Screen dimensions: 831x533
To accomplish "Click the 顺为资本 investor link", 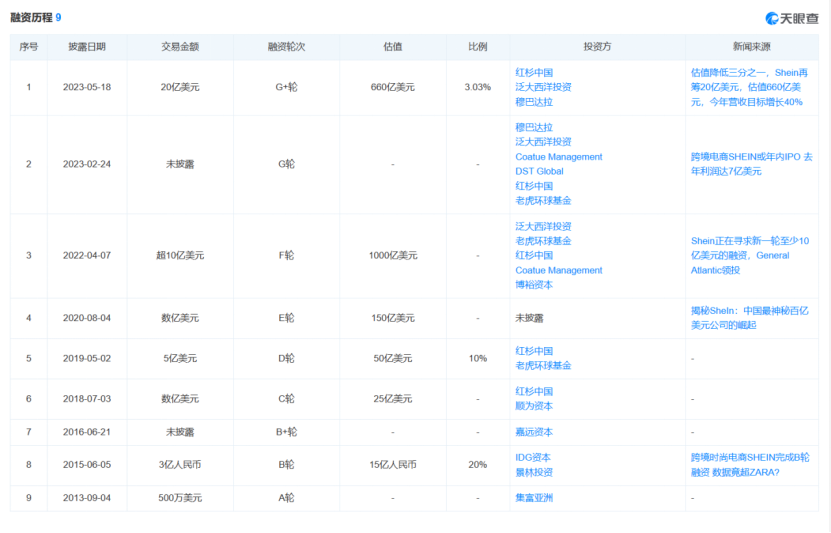I will click(x=534, y=406).
